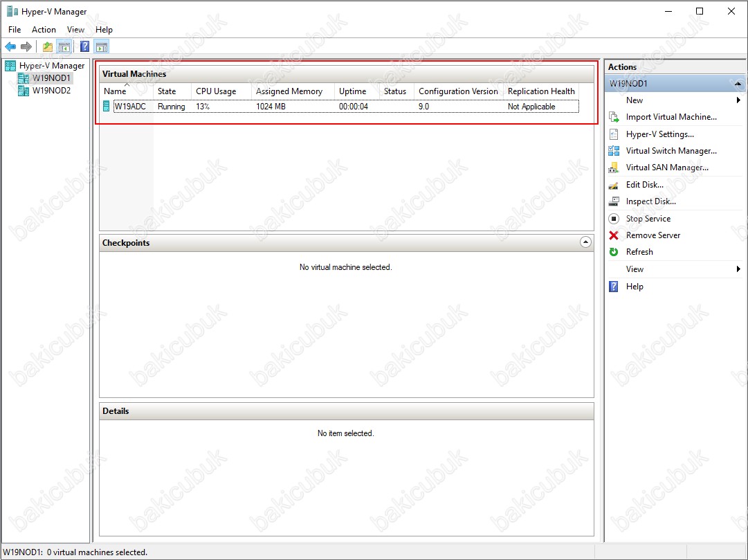Click the Help question mark icon in Actions

point(614,287)
